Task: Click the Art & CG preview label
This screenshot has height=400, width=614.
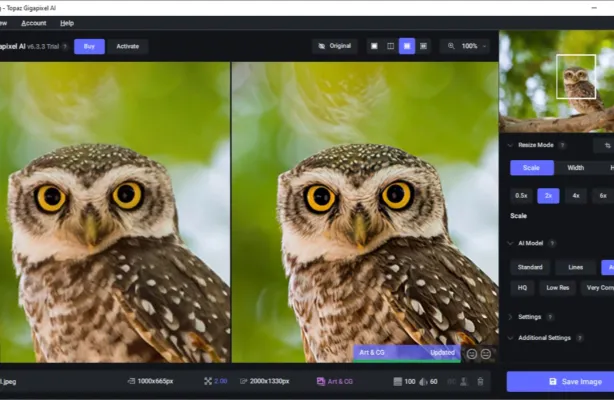Action: (x=372, y=353)
